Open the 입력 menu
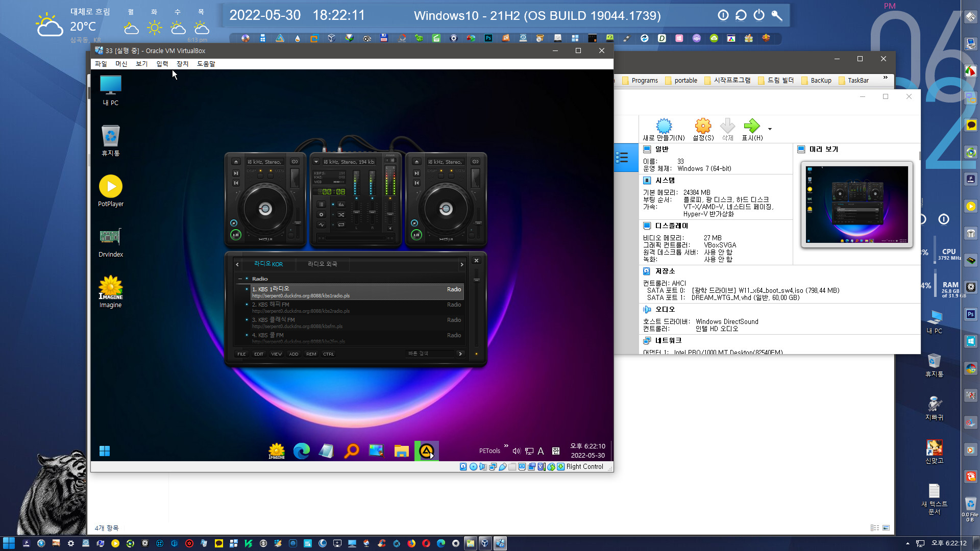The height and width of the screenshot is (551, 980). [162, 64]
